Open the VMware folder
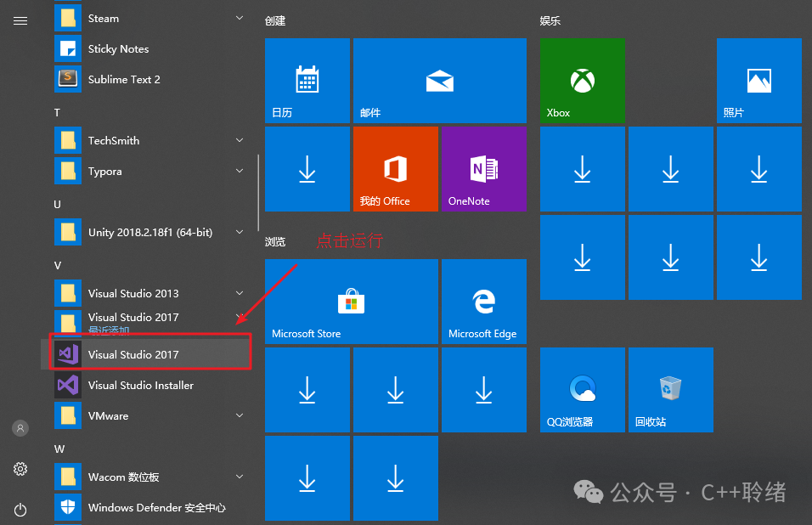The width and height of the screenshot is (812, 525). (x=150, y=415)
